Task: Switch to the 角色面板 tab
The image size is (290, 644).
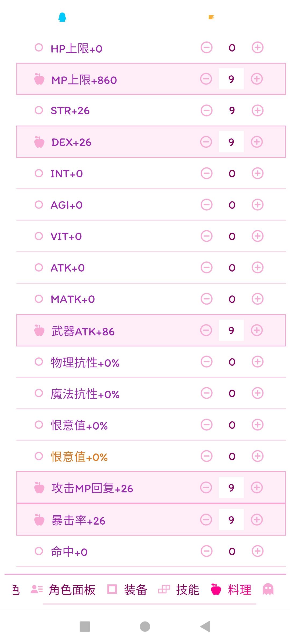Action: 72,590
